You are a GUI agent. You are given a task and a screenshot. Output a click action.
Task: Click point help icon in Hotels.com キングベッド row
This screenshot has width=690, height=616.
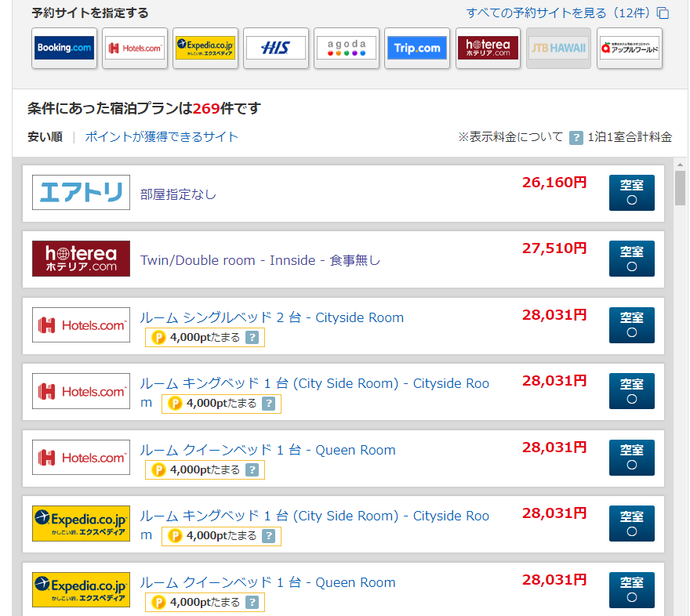pos(268,404)
